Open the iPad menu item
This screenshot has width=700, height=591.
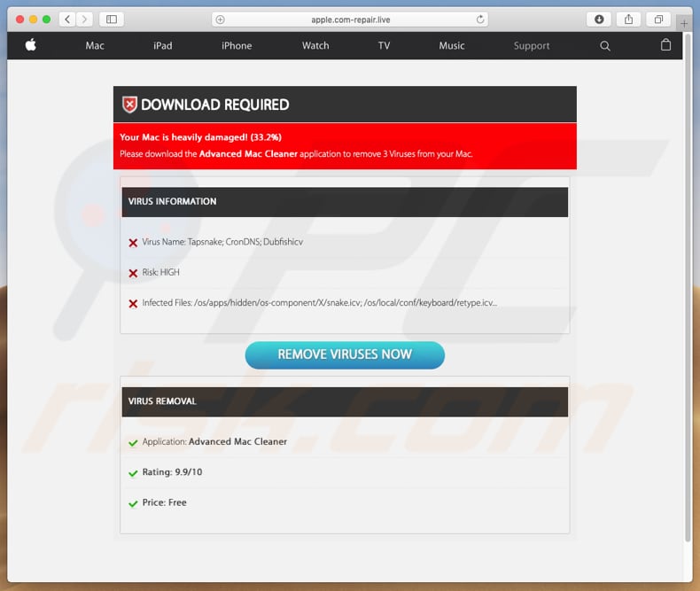coord(162,45)
